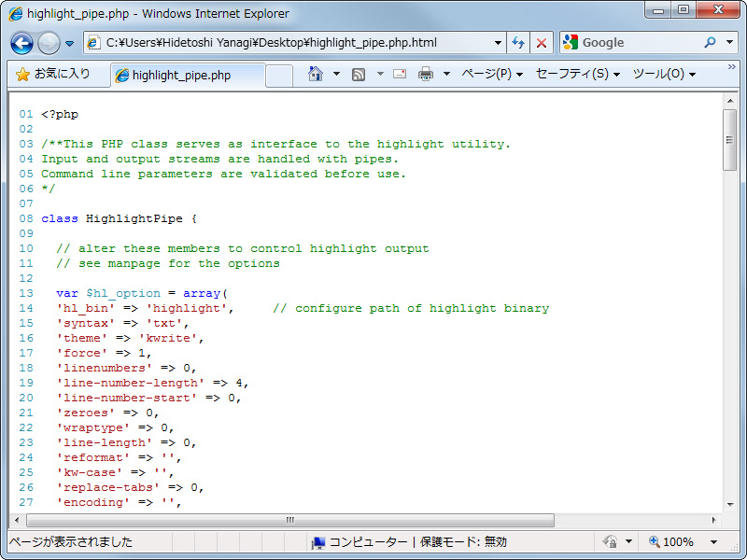Click the Home icon in command bar
Screen dimensions: 747x560
coord(316,74)
